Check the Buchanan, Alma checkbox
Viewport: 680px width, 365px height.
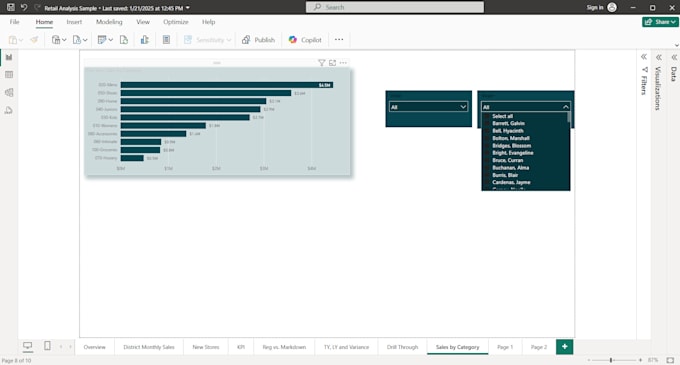tap(487, 168)
